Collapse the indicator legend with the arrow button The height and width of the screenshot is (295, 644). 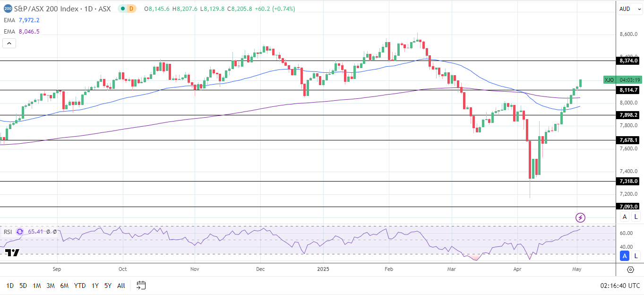click(x=9, y=43)
